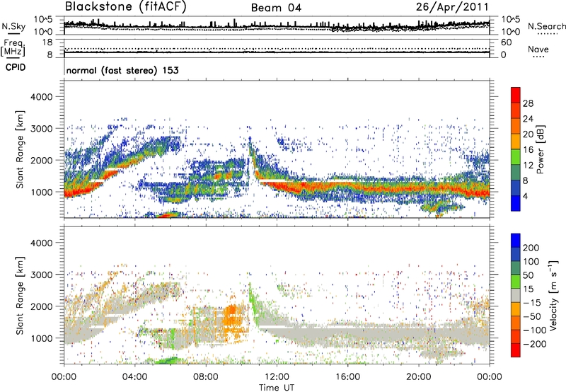Click the '12' power colorbar value
566x392 pixels.
[528, 166]
